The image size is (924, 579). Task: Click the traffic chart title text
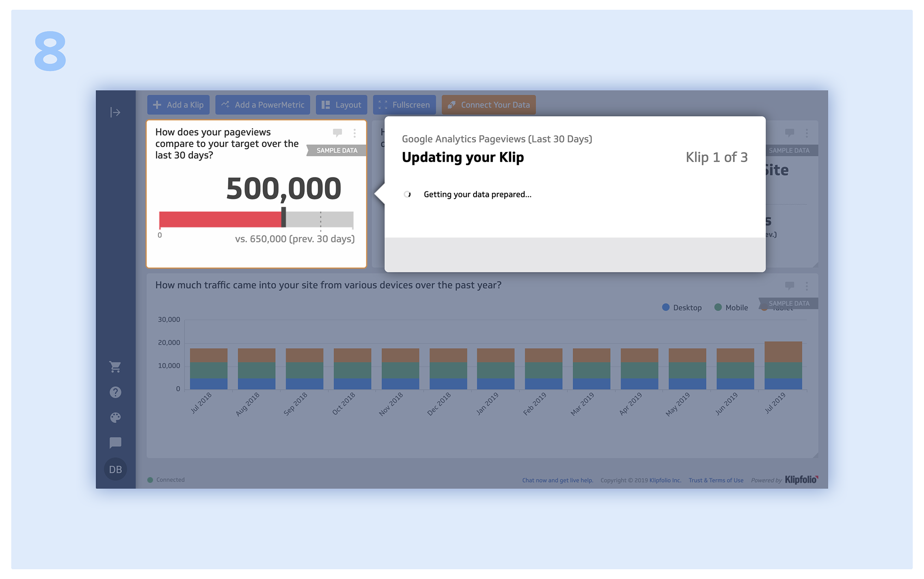(328, 285)
